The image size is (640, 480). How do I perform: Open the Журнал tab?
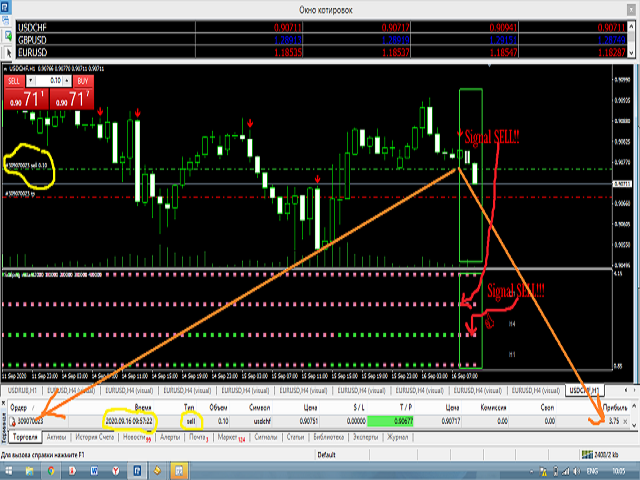coord(397,437)
